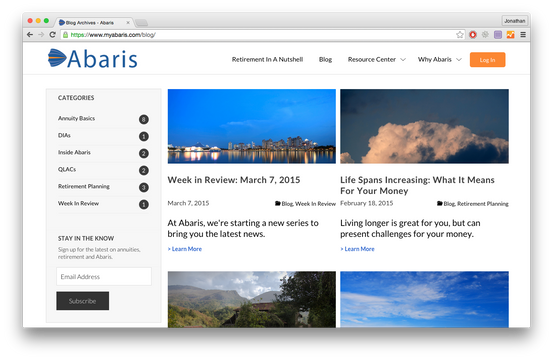Click Week In Review tag on March 7 post
553x360 pixels.
pyautogui.click(x=315, y=204)
